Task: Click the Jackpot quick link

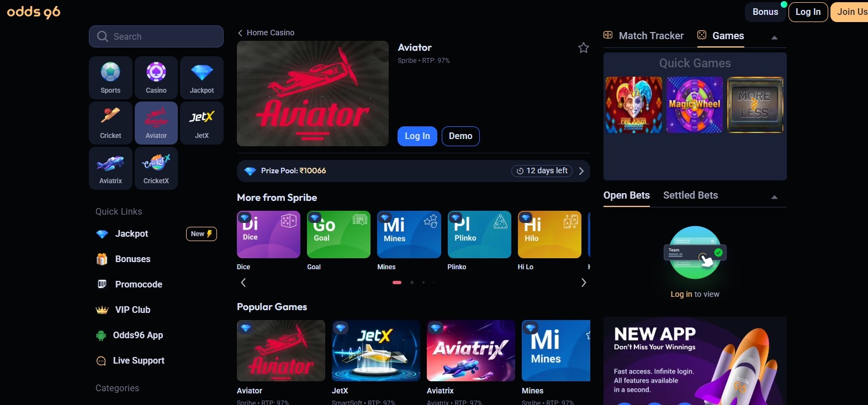Action: point(131,234)
